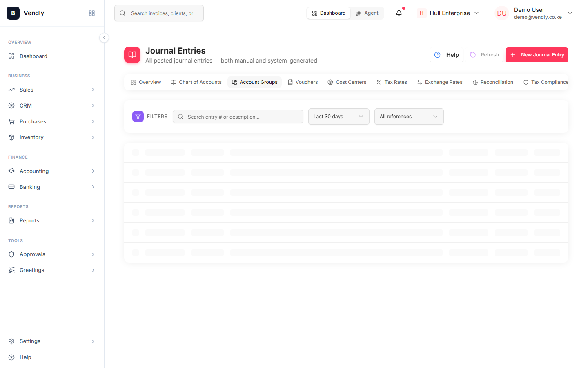This screenshot has height=368, width=588.
Task: Click the notification bell icon
Action: 399,13
